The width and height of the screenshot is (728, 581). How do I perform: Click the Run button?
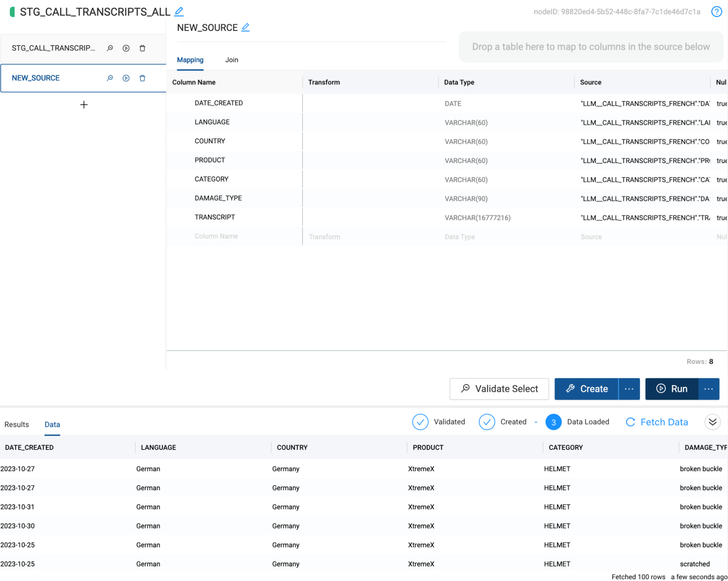(x=672, y=389)
